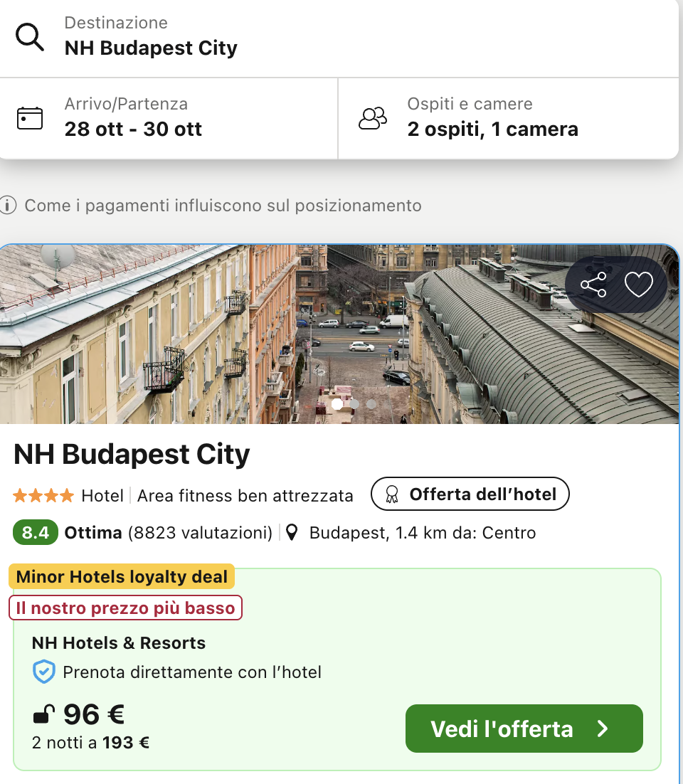683x784 pixels.
Task: Click the NH Budapest City hotel title
Action: pyautogui.click(x=132, y=455)
